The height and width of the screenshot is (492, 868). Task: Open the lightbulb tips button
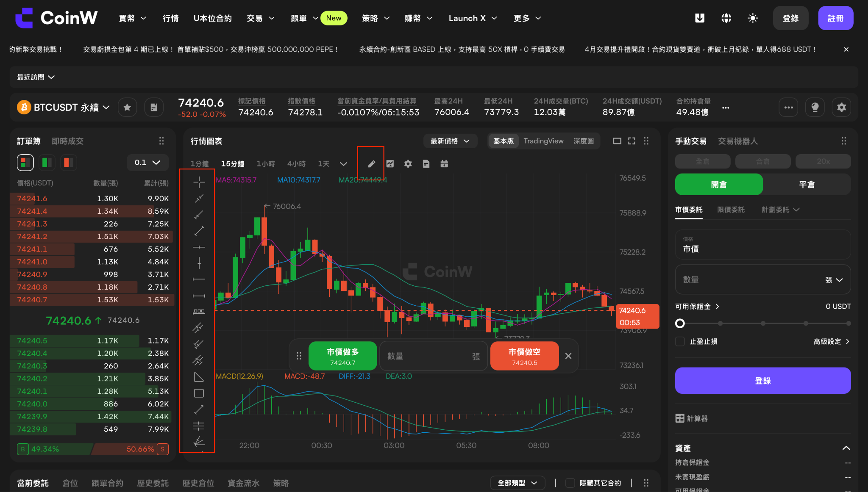815,108
